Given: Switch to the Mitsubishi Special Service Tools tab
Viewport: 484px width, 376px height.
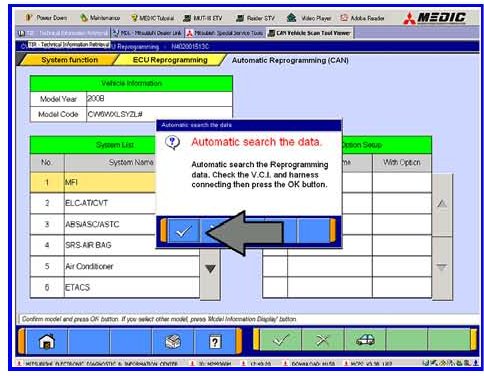Looking at the screenshot, I should pos(225,33).
